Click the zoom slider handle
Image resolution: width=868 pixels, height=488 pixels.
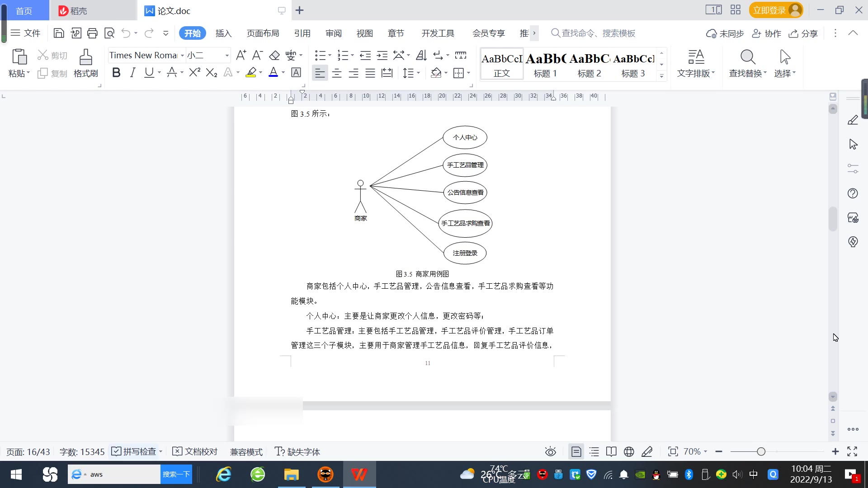[761, 452]
